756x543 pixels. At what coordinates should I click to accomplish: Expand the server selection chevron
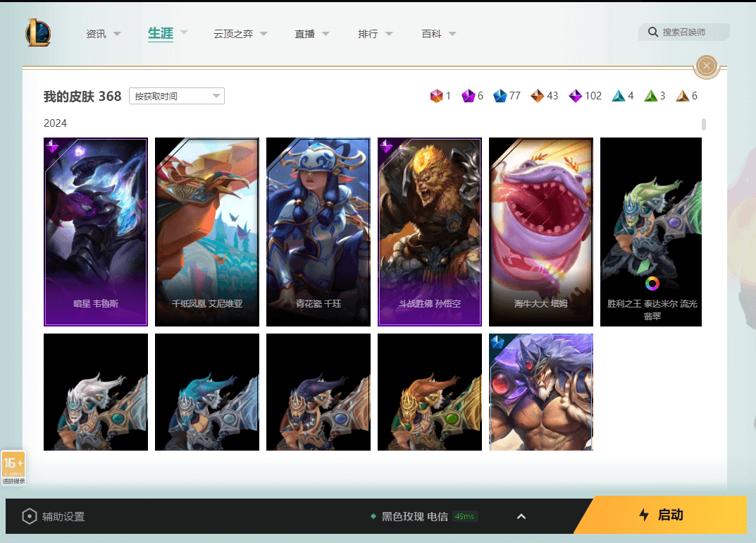click(x=521, y=516)
